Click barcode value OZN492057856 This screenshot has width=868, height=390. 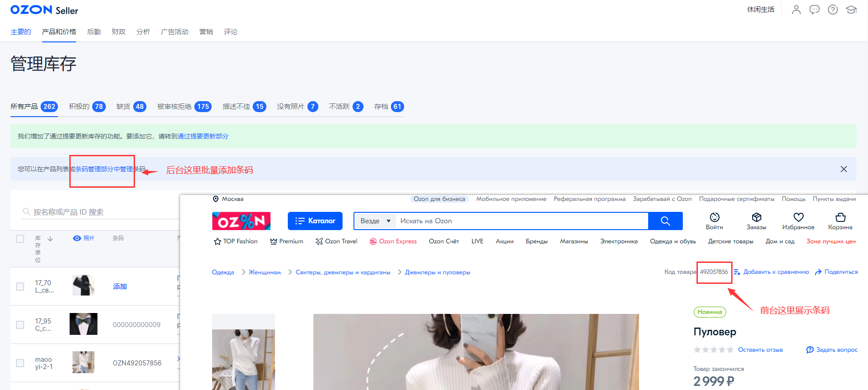tap(137, 363)
